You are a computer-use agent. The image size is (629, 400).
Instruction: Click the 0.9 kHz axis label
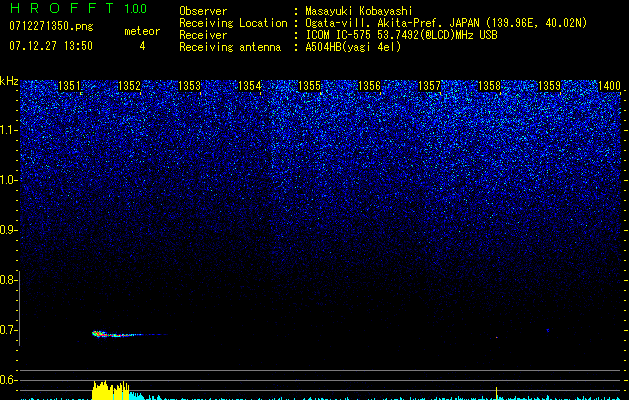coord(8,230)
